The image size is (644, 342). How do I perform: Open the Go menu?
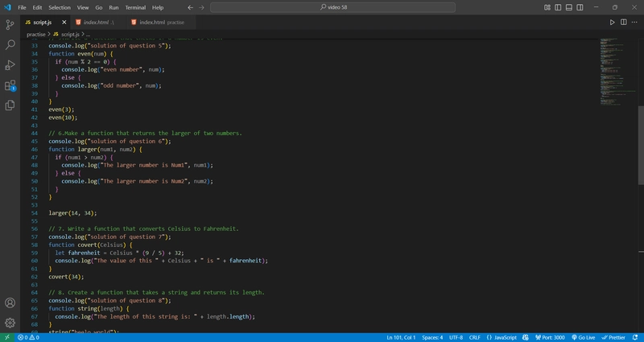click(98, 7)
